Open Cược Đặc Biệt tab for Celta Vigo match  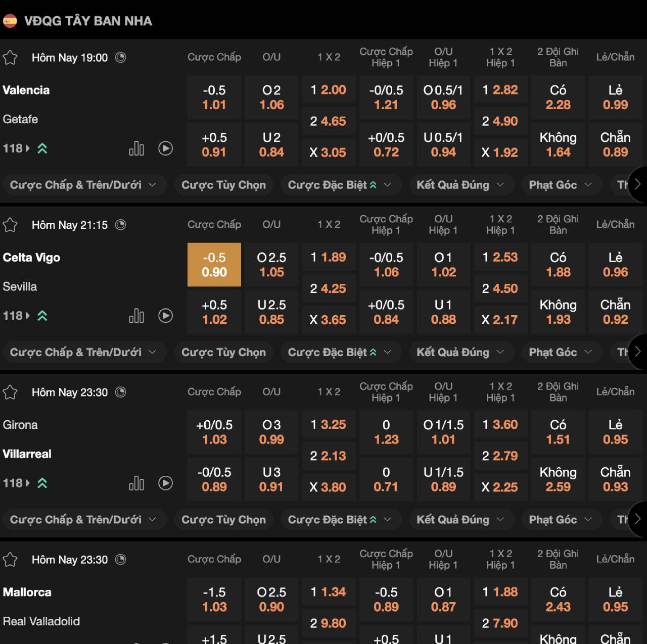click(x=340, y=352)
